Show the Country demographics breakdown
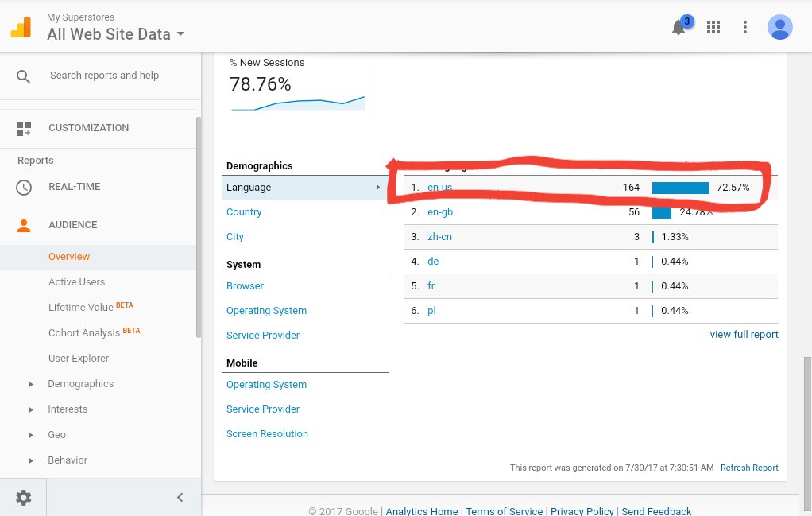 click(x=244, y=212)
